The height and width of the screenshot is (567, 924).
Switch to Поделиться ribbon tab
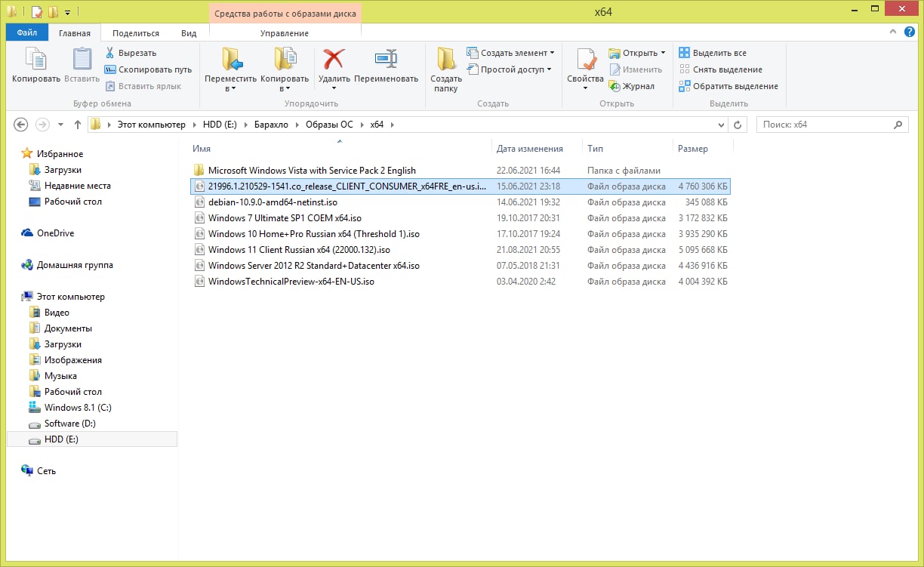click(x=136, y=33)
